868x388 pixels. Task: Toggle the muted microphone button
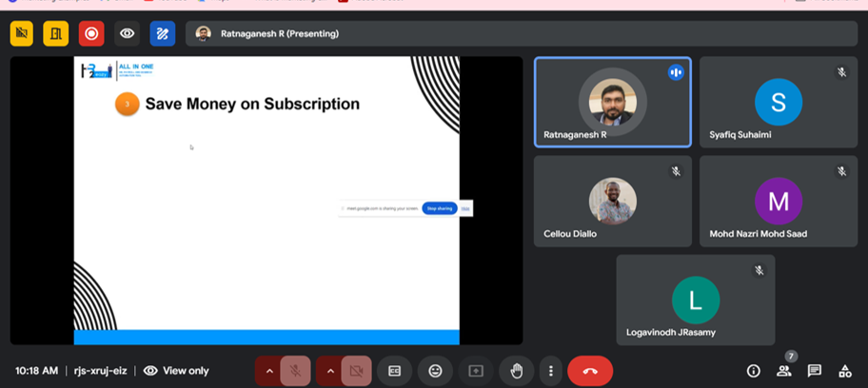(295, 371)
